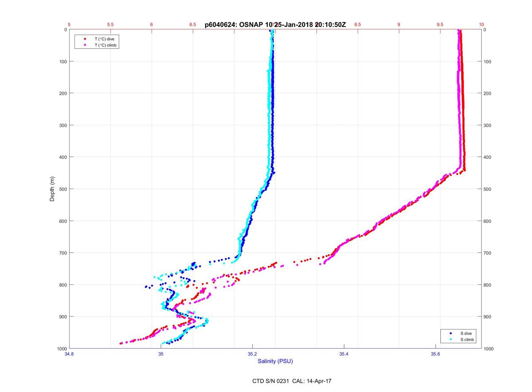The image size is (532, 392).
Task: Click the 35.6 salinity tick label
Action: (435, 354)
